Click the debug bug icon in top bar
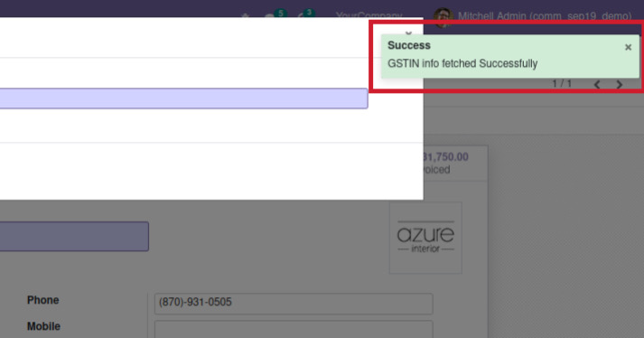This screenshot has width=644, height=338. tap(245, 16)
